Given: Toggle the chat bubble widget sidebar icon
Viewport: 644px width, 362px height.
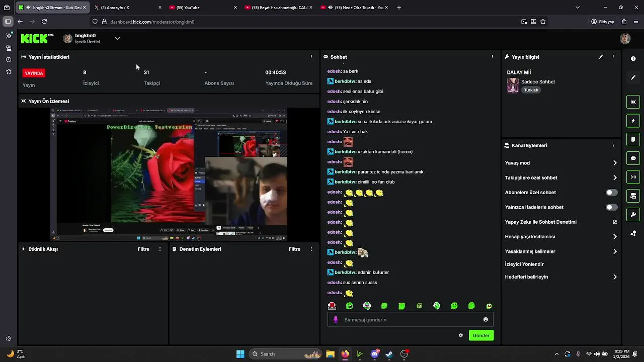Looking at the screenshot, I should coord(633,158).
